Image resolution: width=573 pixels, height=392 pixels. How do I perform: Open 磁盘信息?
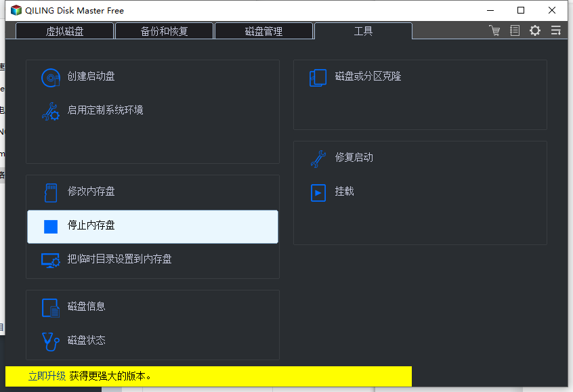point(153,307)
